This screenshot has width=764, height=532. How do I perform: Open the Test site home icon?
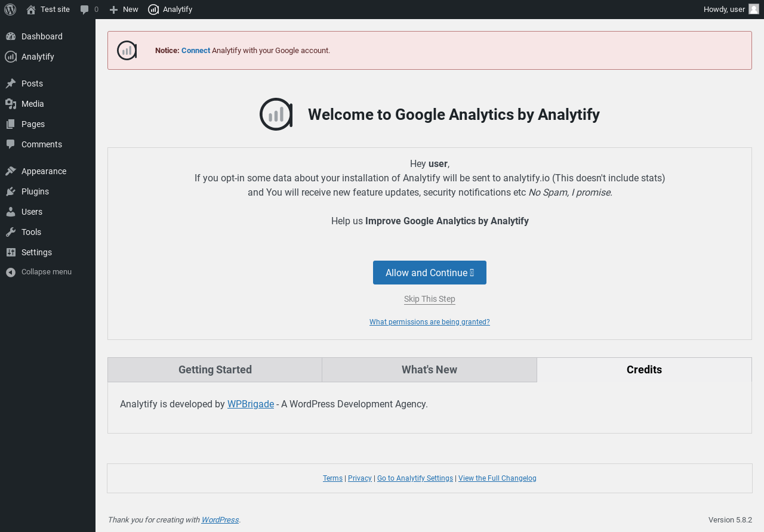point(31,10)
